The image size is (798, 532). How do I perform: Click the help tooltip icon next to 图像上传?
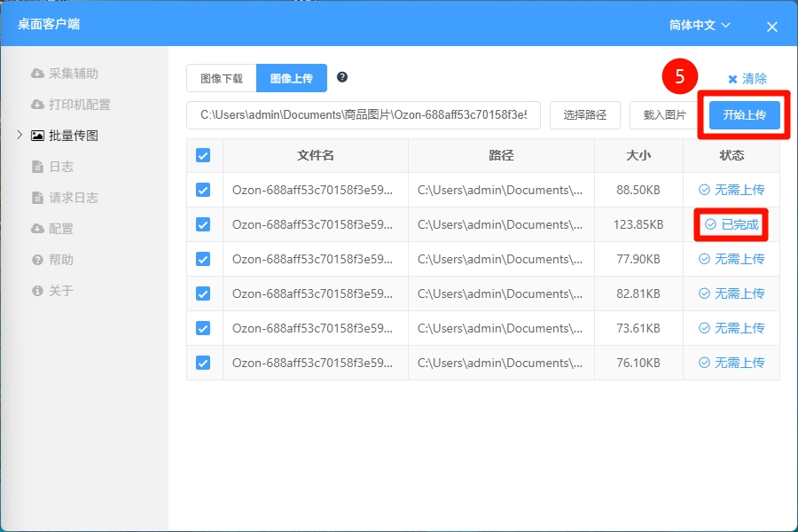pos(342,77)
